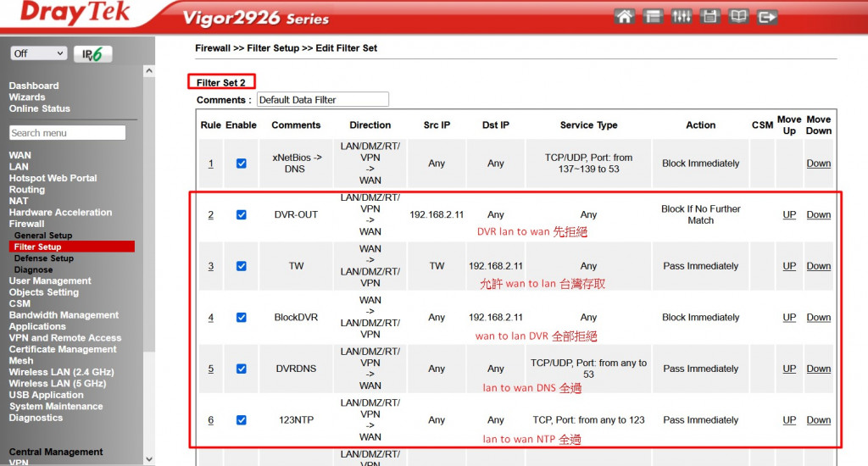Open rule 3 link
868x466 pixels.
[211, 266]
